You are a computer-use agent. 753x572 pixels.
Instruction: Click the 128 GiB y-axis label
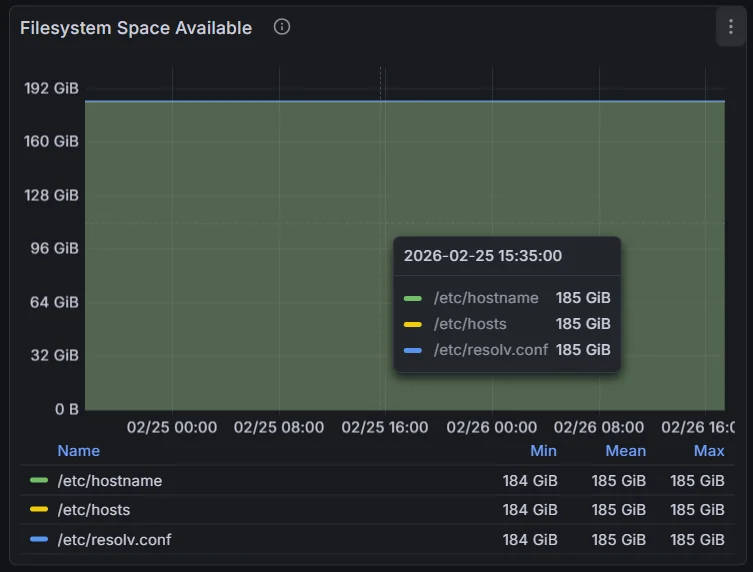pyautogui.click(x=51, y=195)
